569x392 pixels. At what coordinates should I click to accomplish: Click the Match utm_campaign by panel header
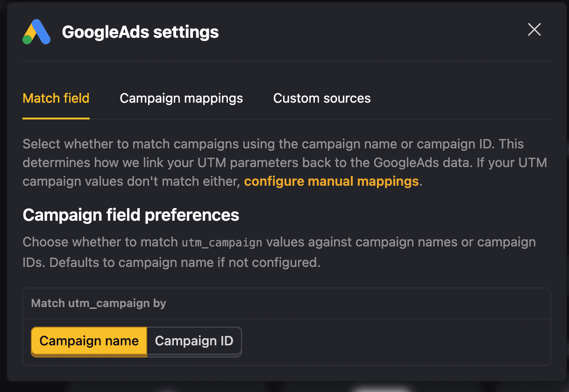pyautogui.click(x=98, y=303)
